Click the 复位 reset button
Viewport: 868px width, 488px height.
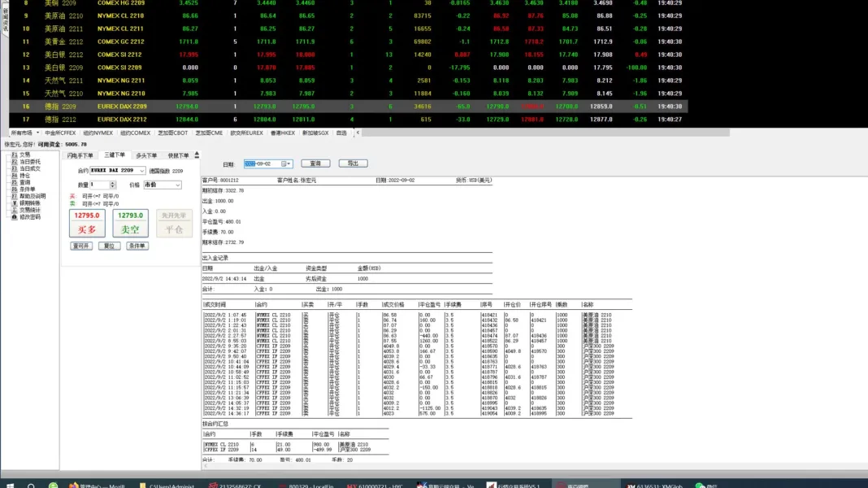pyautogui.click(x=109, y=246)
